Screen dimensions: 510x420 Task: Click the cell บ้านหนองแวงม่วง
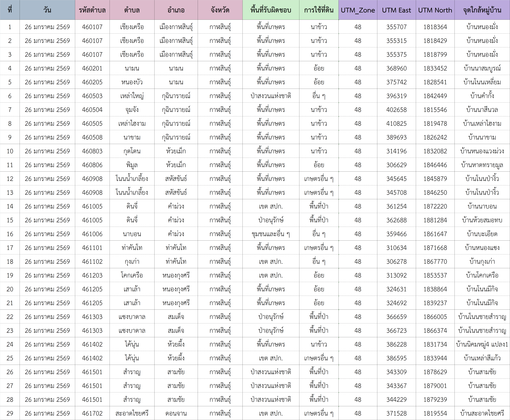point(482,151)
